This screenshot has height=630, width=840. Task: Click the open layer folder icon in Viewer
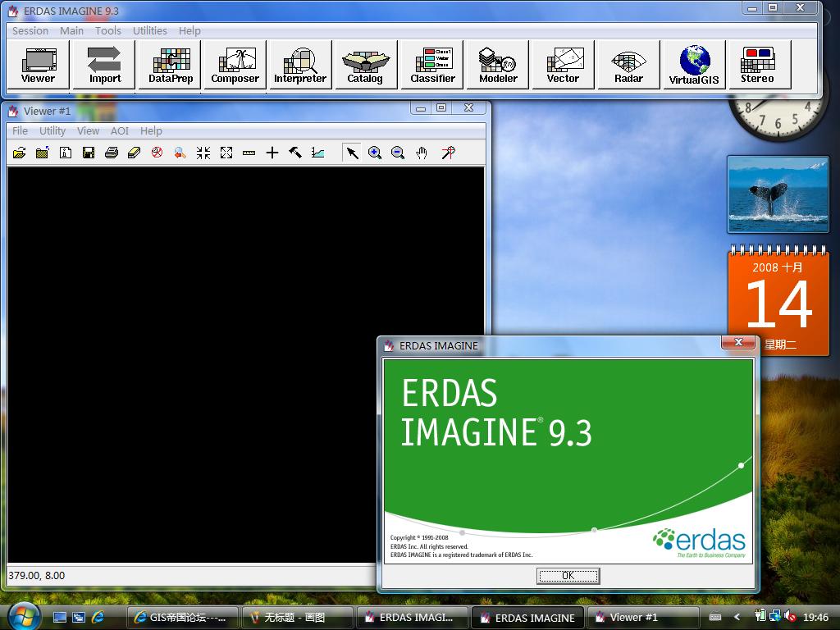tap(20, 153)
